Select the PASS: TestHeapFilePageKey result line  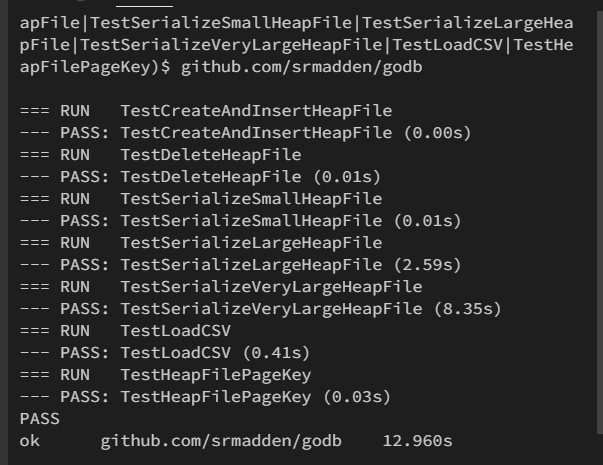point(205,397)
